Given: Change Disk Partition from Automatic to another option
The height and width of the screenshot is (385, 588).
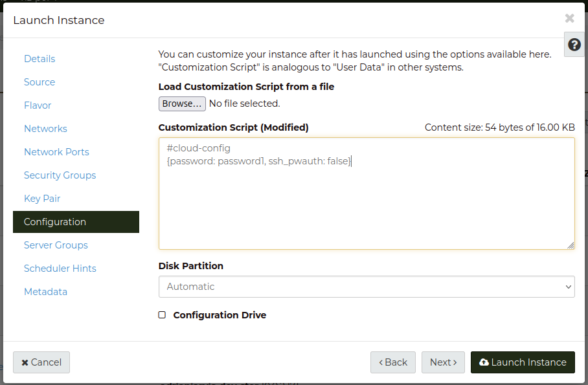Looking at the screenshot, I should pos(367,287).
